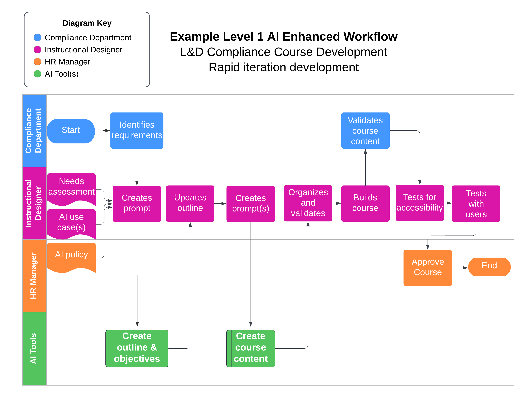Click the Creates prompt process box
The image size is (532, 411).
pos(137,204)
